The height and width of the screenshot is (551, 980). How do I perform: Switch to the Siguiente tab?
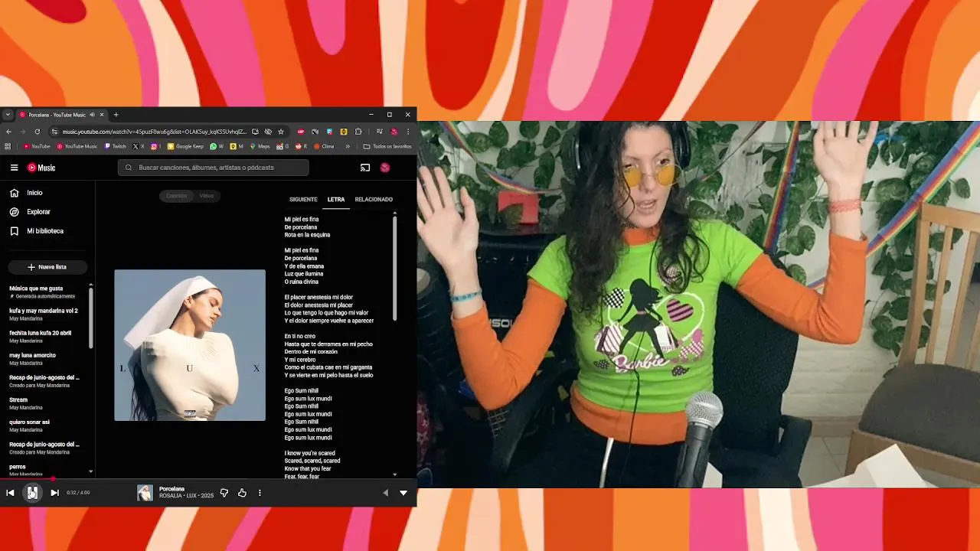tap(303, 200)
